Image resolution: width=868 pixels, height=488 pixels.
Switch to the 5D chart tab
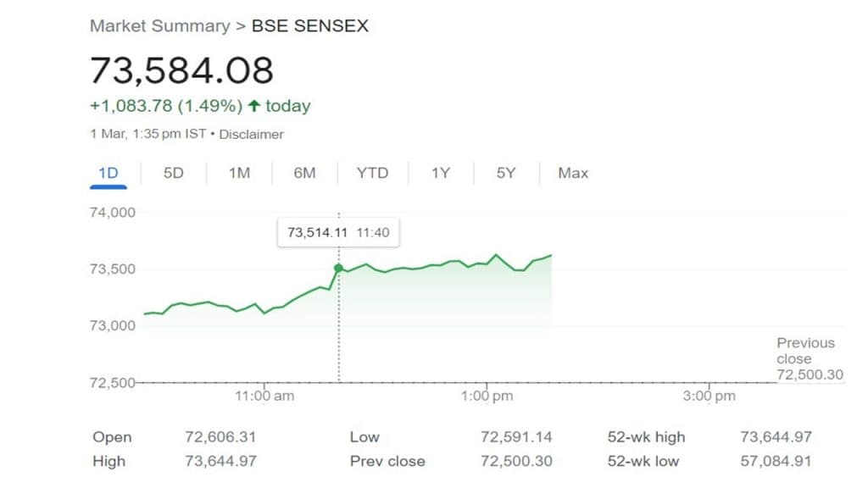(x=173, y=173)
